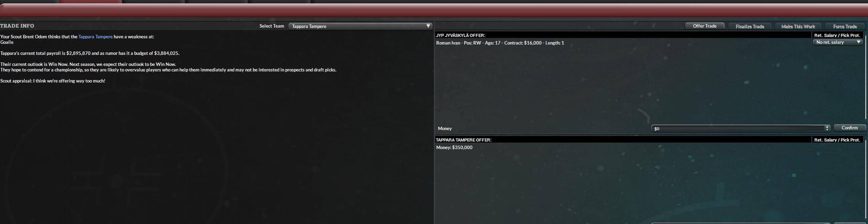Viewport: 868px width, 224px height.
Task: Open the Tappara Tampere team link
Action: 95,37
